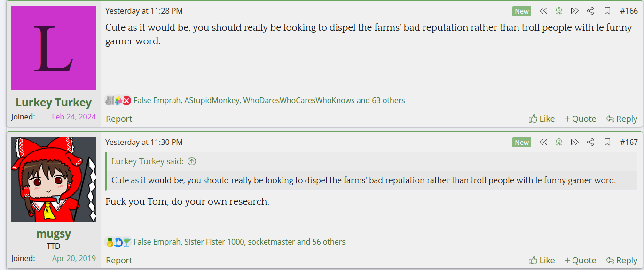Toggle the bookmark on post #167
644x270 pixels.
click(x=607, y=142)
